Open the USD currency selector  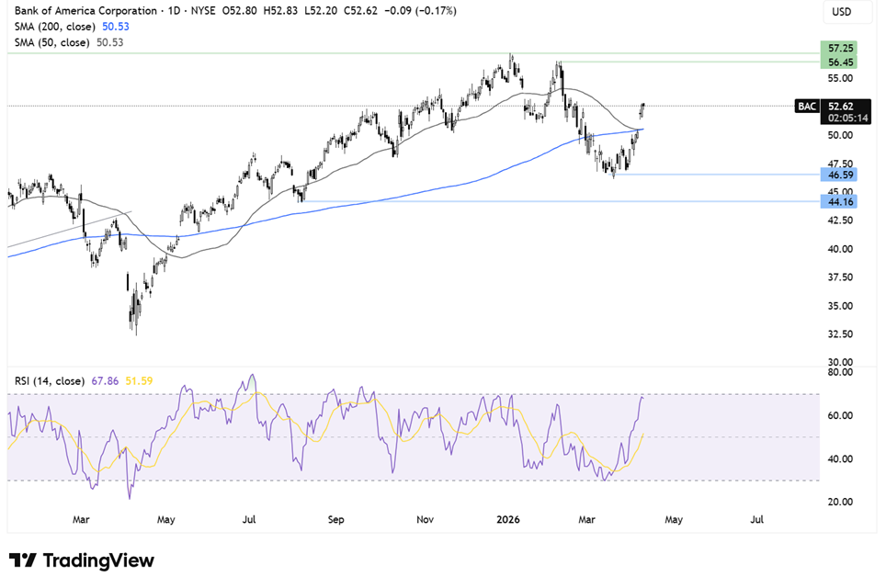pyautogui.click(x=841, y=12)
